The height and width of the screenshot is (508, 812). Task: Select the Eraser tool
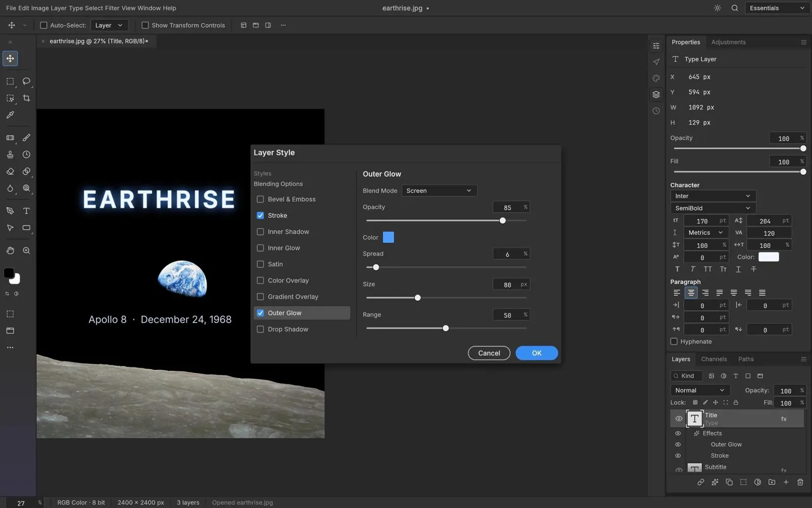(x=10, y=171)
